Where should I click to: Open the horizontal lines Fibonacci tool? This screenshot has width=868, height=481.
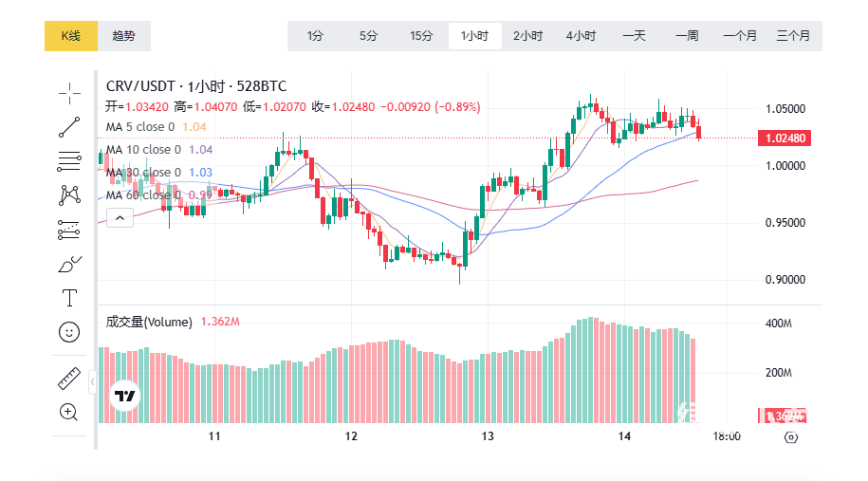pyautogui.click(x=69, y=159)
